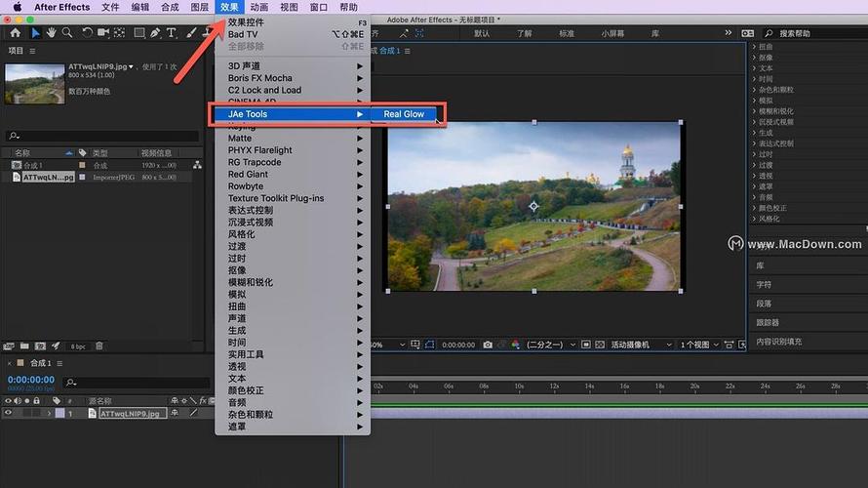The width and height of the screenshot is (868, 488).
Task: Select the Rotation tool
Action: [87, 33]
